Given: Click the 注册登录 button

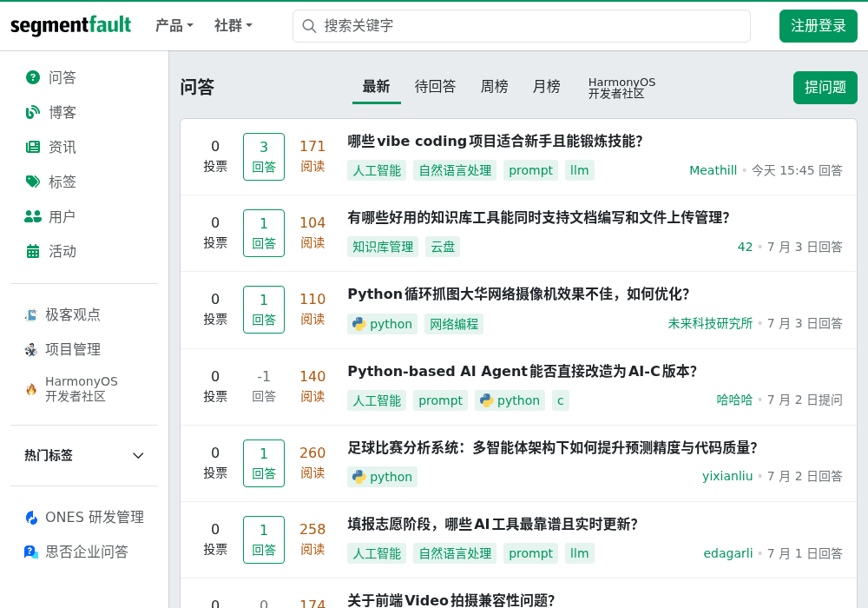Looking at the screenshot, I should (819, 26).
